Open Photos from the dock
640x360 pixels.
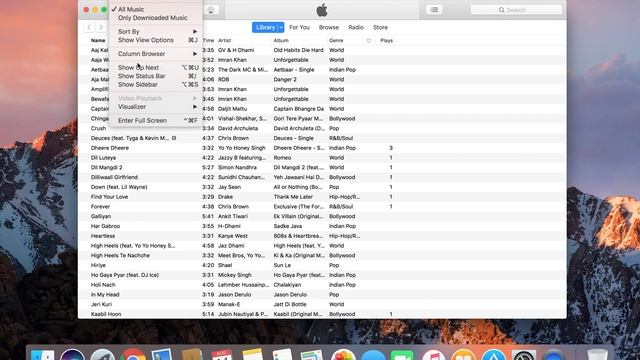(343, 354)
